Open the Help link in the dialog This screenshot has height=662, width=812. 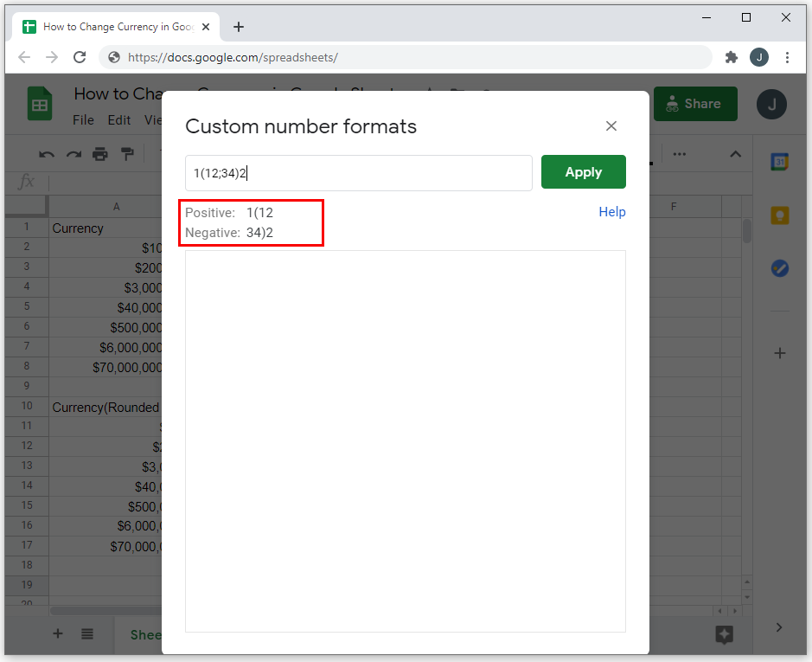tap(611, 212)
